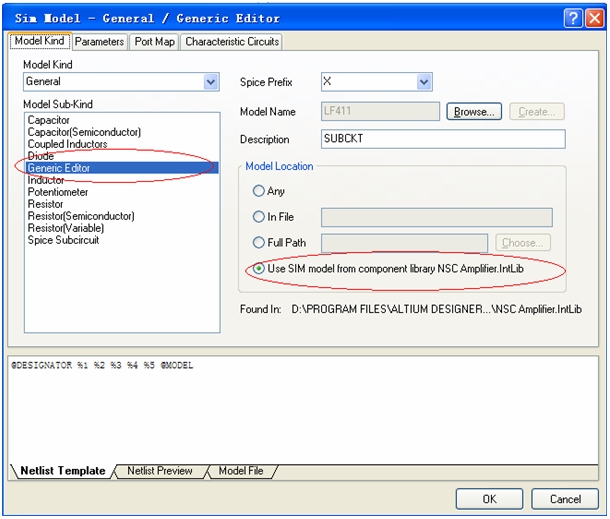Screen dimensions: 610x519
Task: Select Resistor(Variable) sub-kind
Action: click(x=66, y=228)
